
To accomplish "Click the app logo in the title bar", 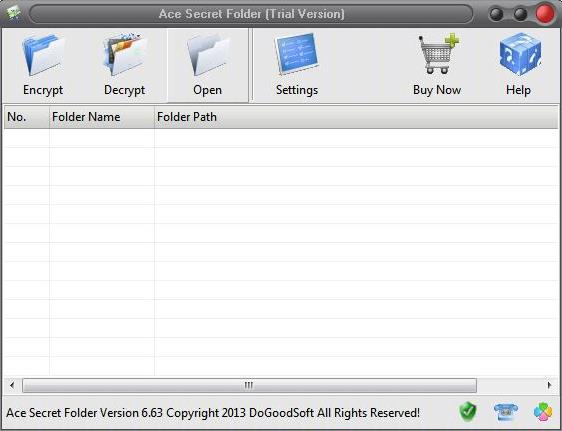I will [x=13, y=14].
